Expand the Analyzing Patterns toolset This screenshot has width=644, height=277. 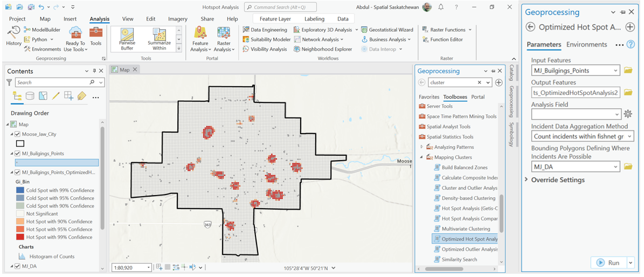coord(422,147)
